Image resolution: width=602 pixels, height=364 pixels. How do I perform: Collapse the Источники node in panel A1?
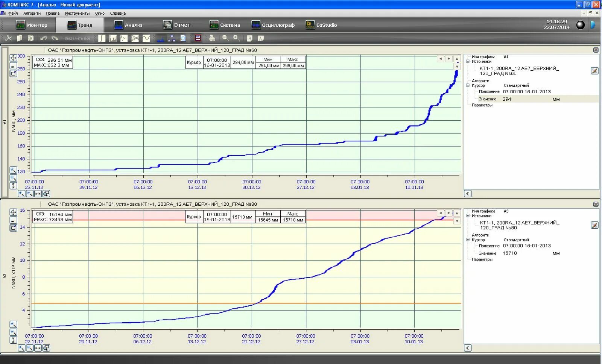point(468,62)
